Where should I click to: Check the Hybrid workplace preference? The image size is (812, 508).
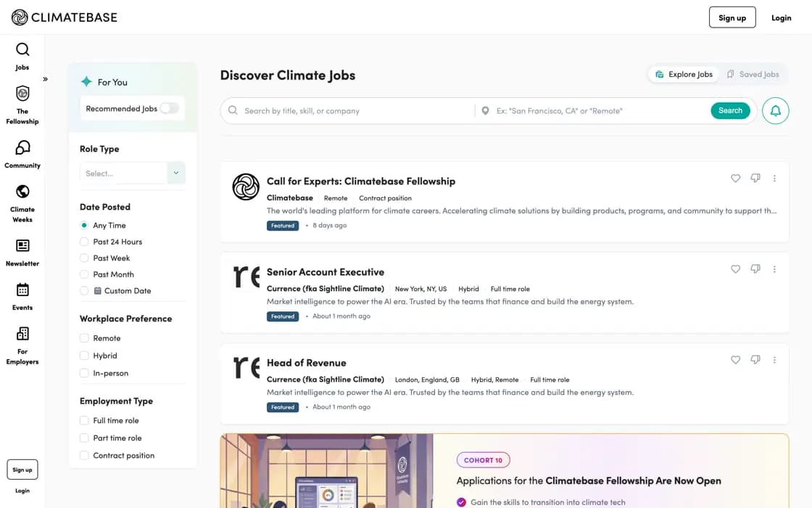point(84,356)
